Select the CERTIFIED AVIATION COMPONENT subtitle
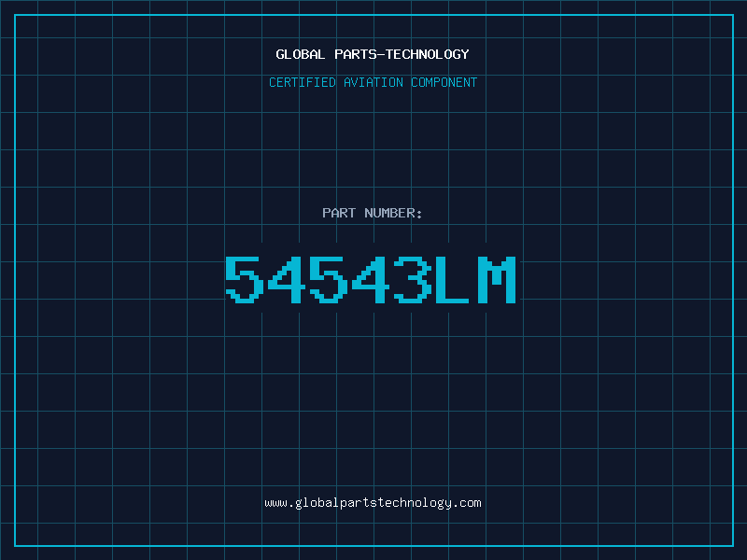 (x=373, y=82)
